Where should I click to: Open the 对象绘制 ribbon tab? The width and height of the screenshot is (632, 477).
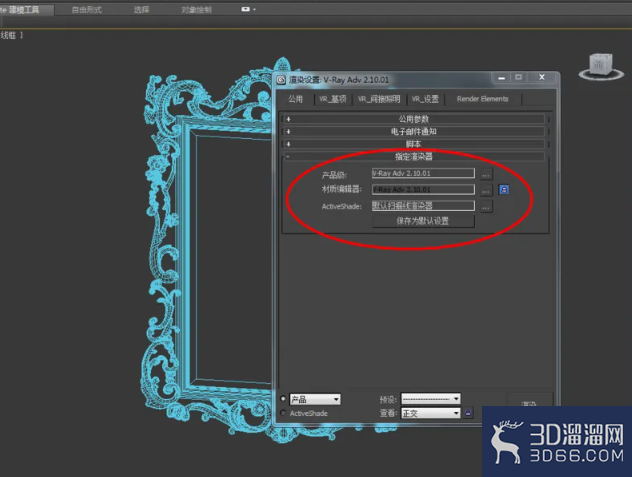[x=196, y=9]
